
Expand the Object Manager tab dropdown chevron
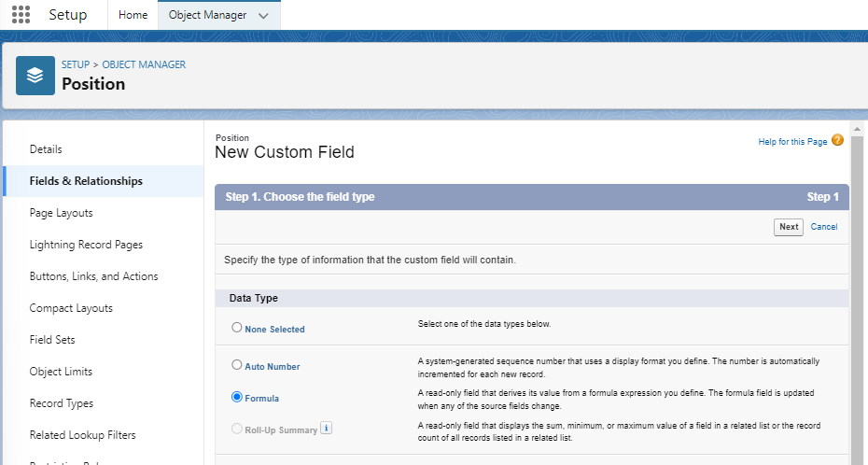pos(263,16)
